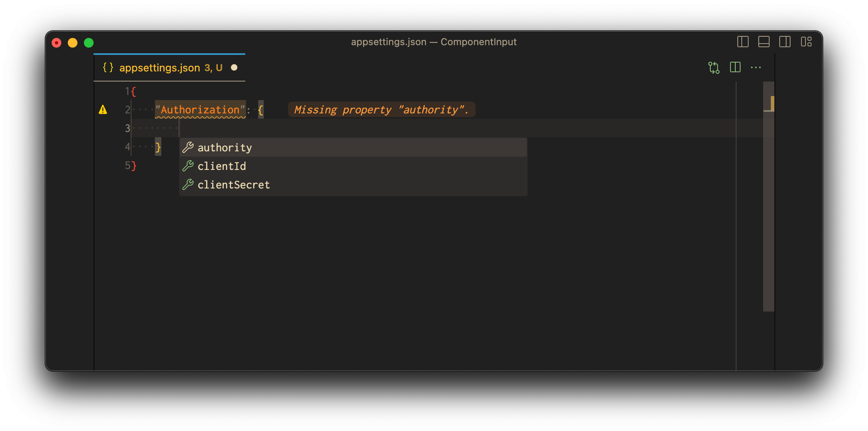This screenshot has height=431, width=868.
Task: Select the appsettings.json editor tab
Action: [x=169, y=67]
